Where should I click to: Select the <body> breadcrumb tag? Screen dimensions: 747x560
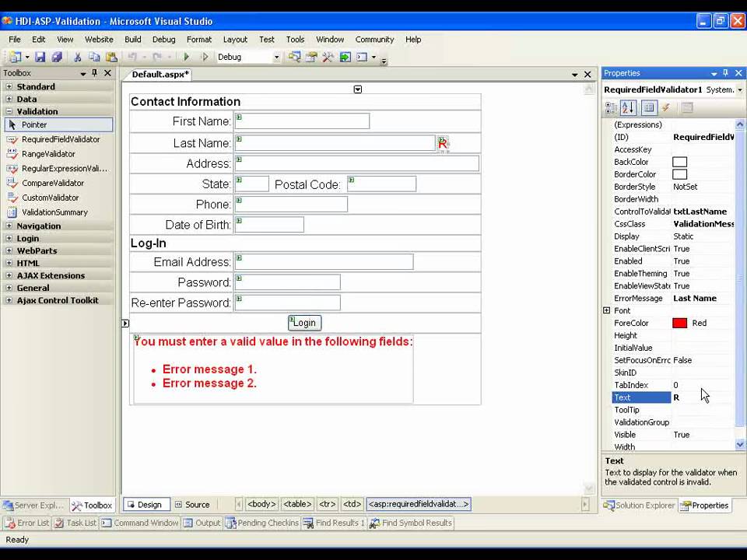click(x=261, y=504)
